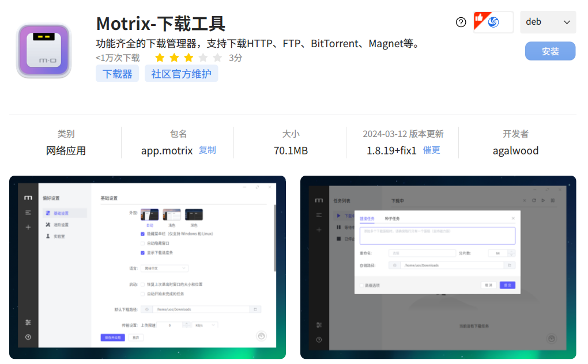This screenshot has height=364, width=588.
Task: Click the 1.8.19+fix1 version number
Action: coord(391,151)
